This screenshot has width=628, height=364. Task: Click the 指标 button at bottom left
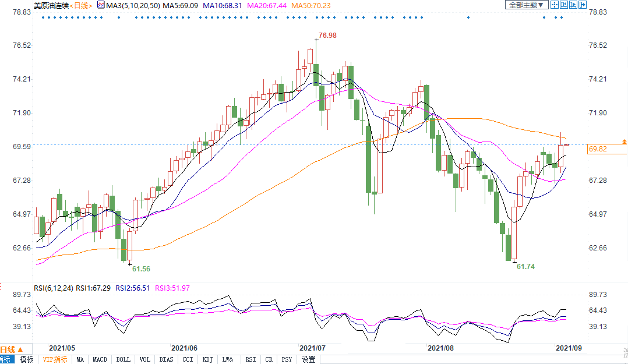coord(7,359)
